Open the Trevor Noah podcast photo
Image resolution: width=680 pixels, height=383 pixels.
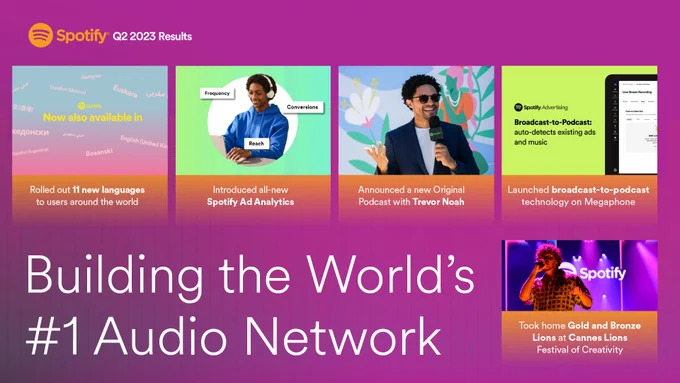pos(416,120)
